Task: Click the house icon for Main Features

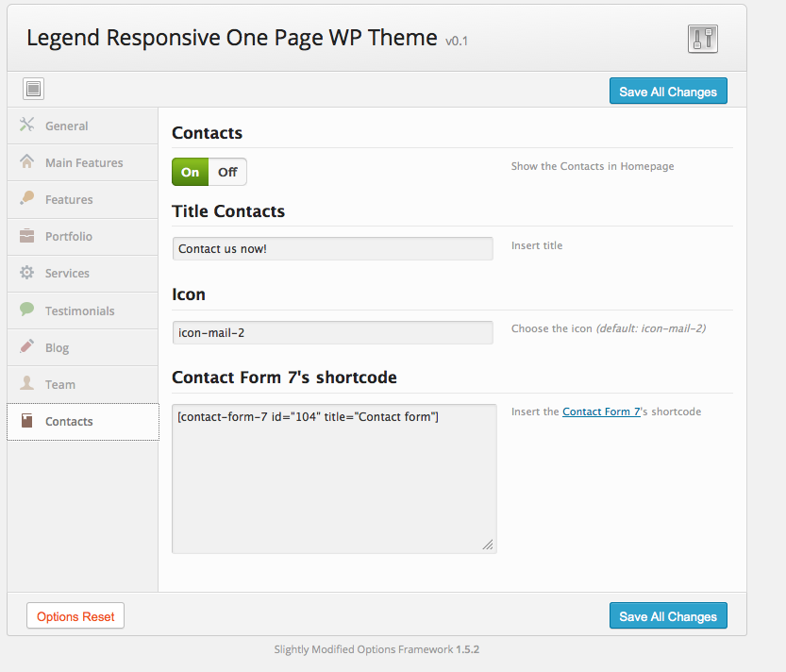Action: point(26,161)
